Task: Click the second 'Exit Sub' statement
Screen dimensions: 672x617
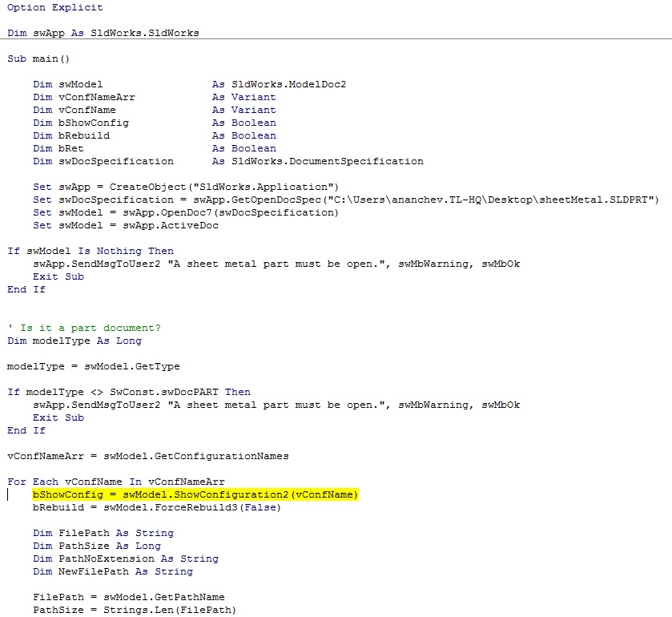Action: [58, 418]
